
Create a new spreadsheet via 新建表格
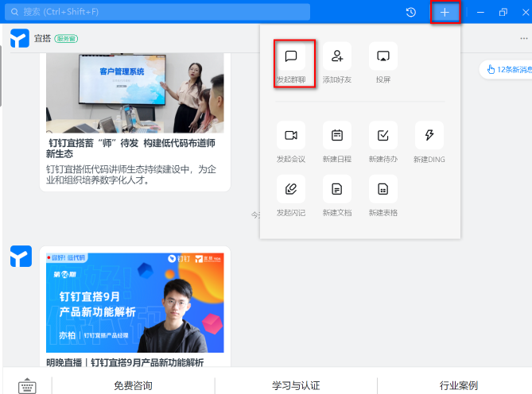tap(383, 196)
